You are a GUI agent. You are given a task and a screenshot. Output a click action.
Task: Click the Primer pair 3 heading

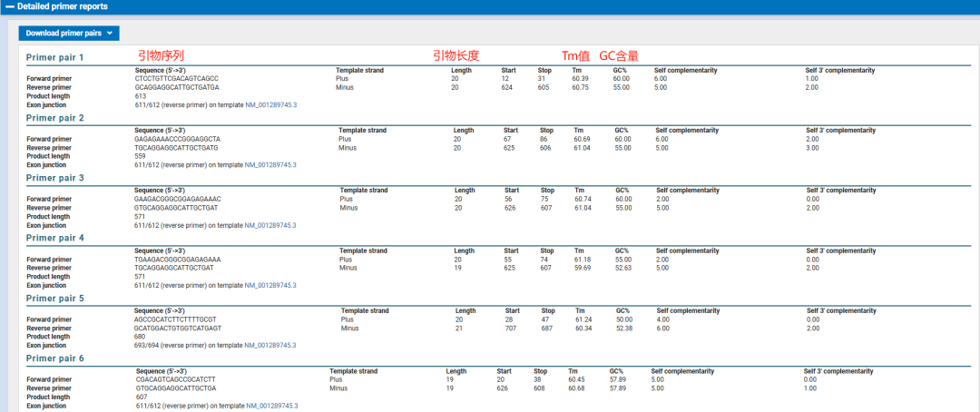[x=55, y=178]
